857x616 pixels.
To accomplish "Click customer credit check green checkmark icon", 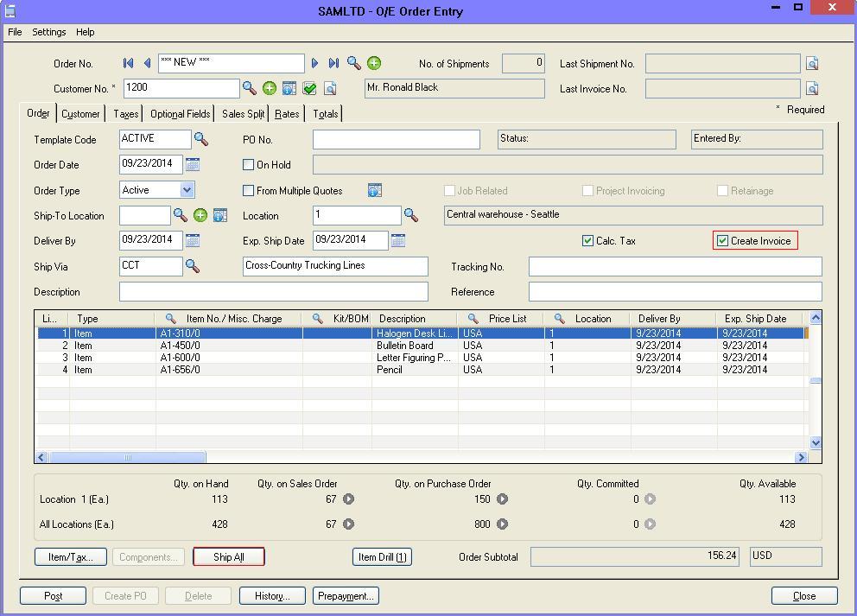I will point(309,88).
